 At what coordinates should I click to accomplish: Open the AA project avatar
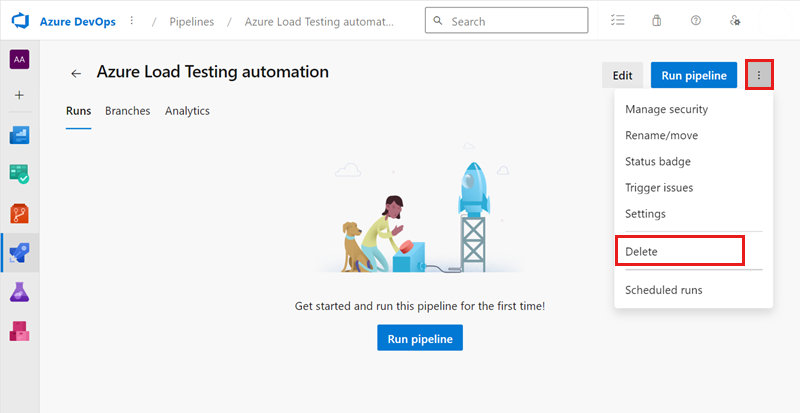[19, 59]
